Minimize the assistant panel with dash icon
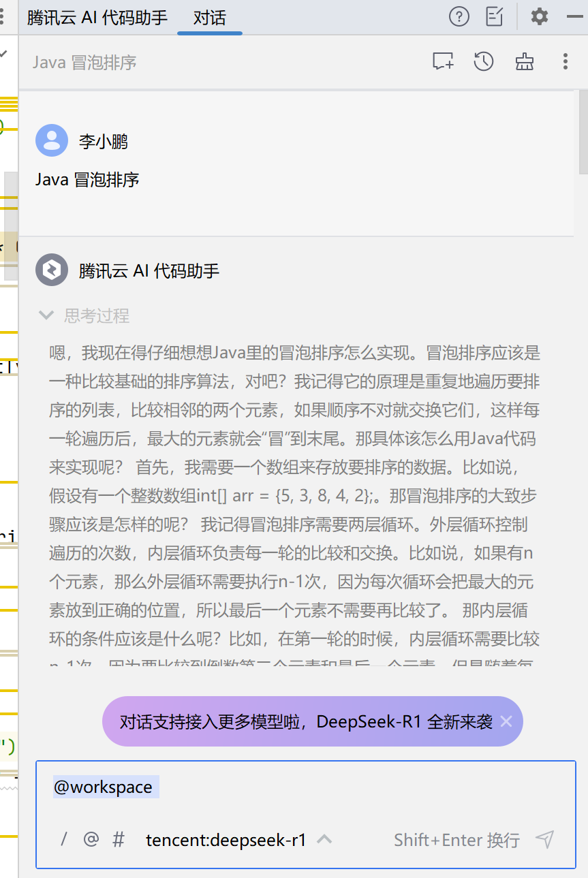 pyautogui.click(x=575, y=17)
